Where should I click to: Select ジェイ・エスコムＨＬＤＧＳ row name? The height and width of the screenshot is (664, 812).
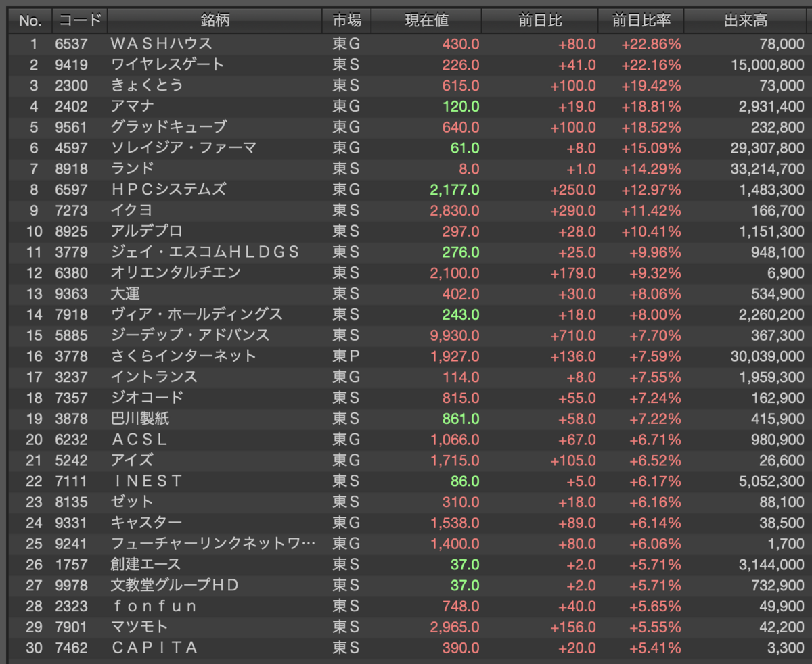point(205,252)
